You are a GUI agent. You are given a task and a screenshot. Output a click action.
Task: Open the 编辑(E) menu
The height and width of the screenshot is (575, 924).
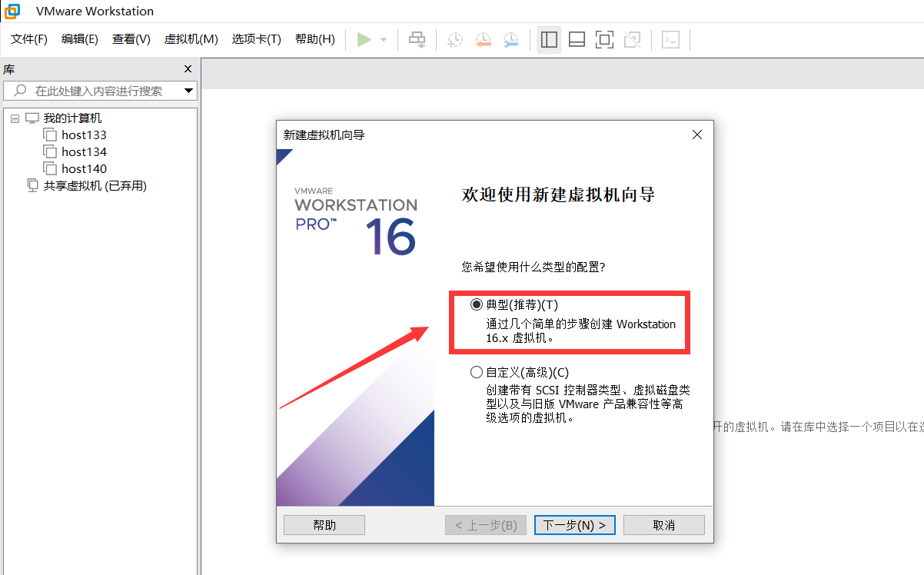pyautogui.click(x=80, y=39)
